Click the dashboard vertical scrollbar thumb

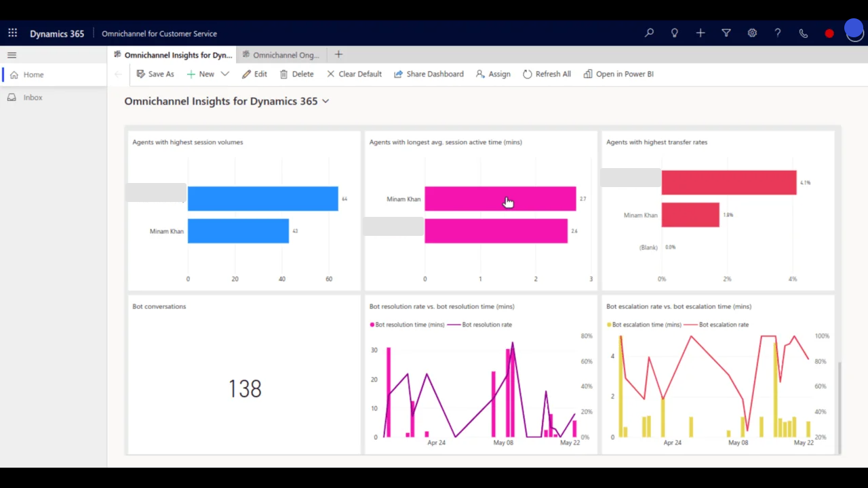839,407
